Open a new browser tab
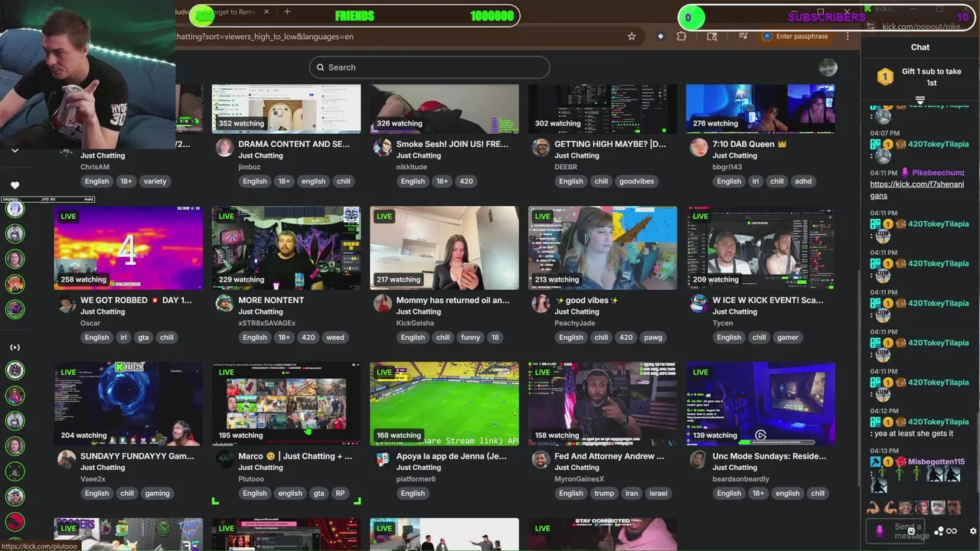The width and height of the screenshot is (980, 551). (287, 11)
